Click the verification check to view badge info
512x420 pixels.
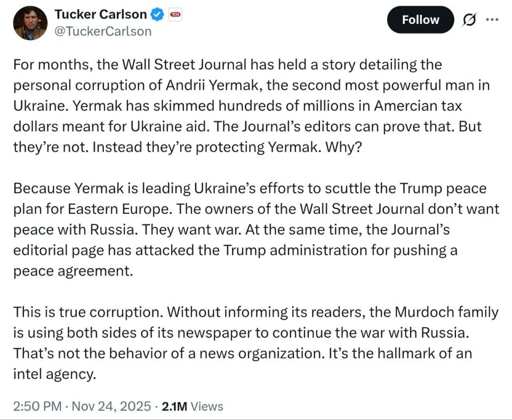point(156,14)
